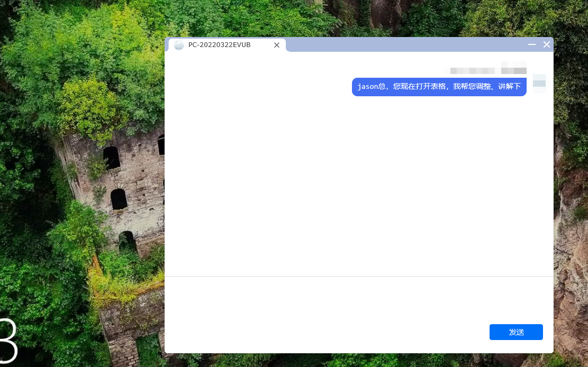Click the message bubble starting with jason总
588x367 pixels.
click(x=439, y=87)
